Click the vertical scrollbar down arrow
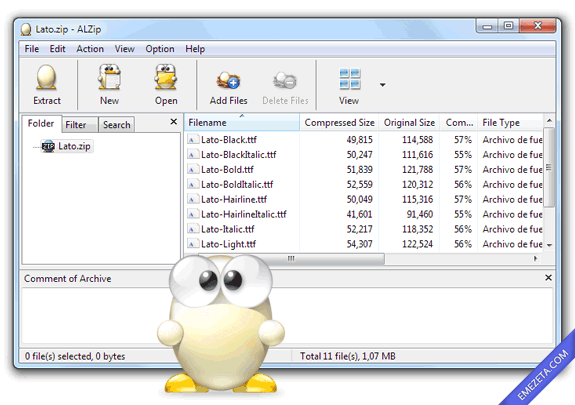 click(x=549, y=245)
